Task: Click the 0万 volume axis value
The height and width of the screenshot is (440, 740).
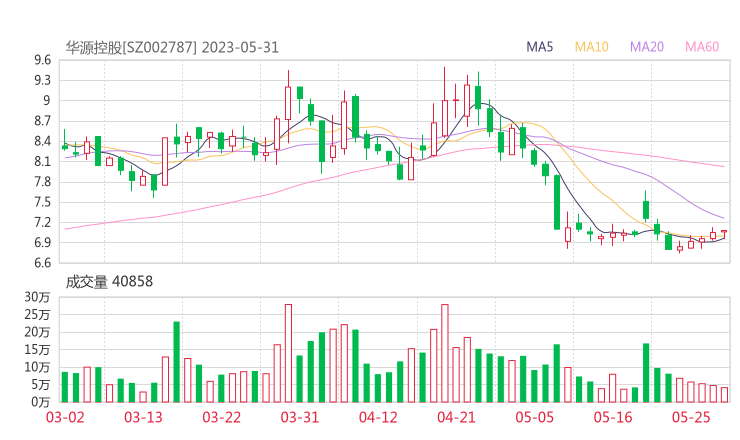Action: pos(40,402)
